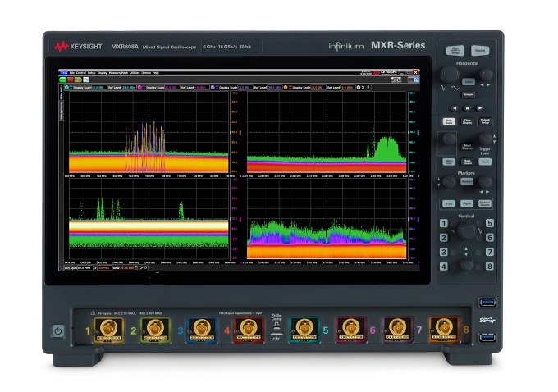Click the green run icon in the on-screen toolbar
This screenshot has height=392, width=558.
[x=62, y=79]
